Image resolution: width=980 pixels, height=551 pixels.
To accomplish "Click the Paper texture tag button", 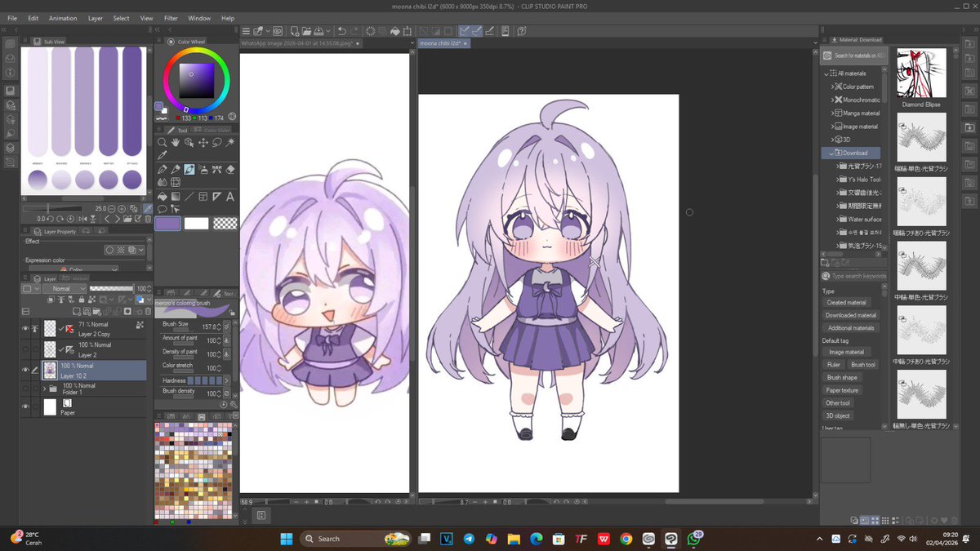I will pos(843,390).
